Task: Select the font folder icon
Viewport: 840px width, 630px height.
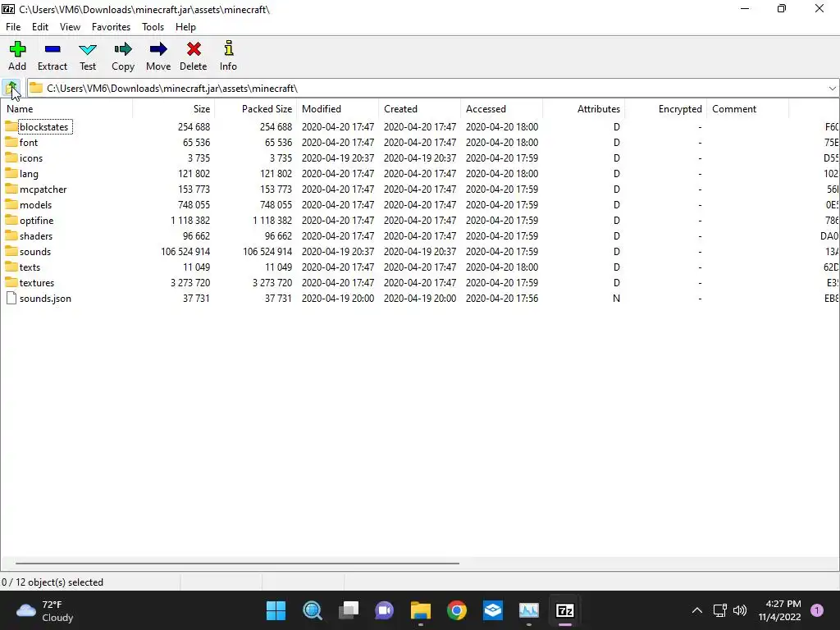Action: 11,142
